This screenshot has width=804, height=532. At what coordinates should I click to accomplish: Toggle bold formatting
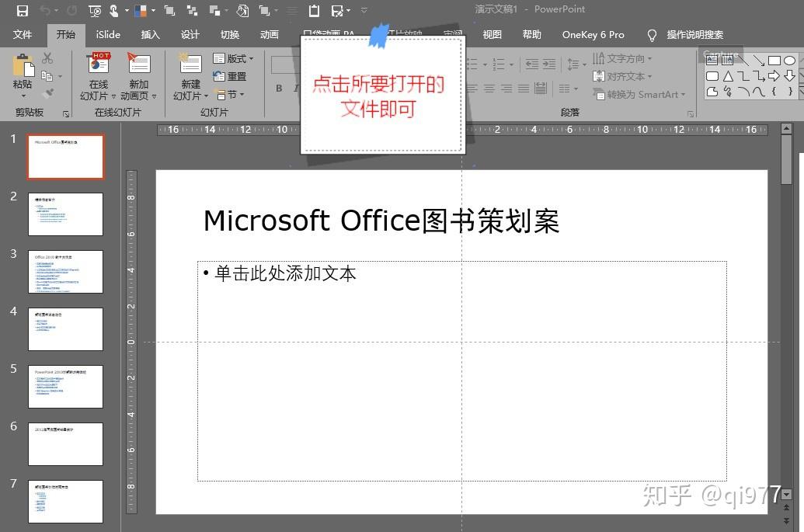[x=279, y=89]
